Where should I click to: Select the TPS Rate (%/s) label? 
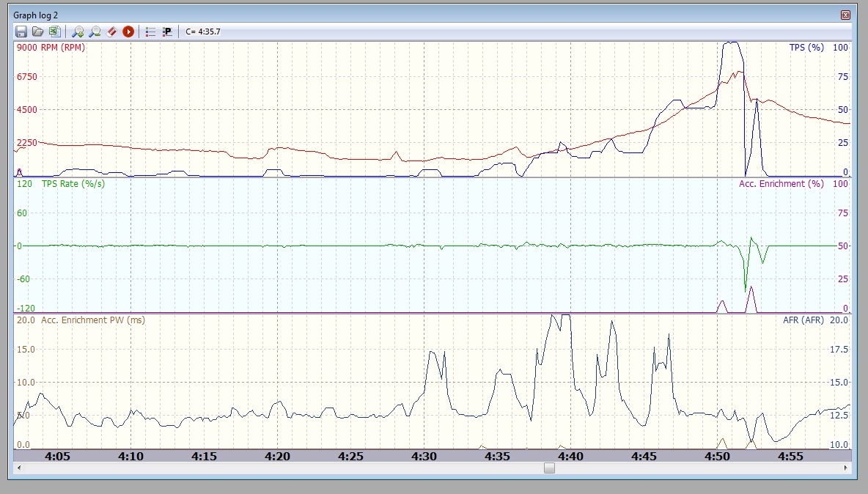(x=73, y=183)
